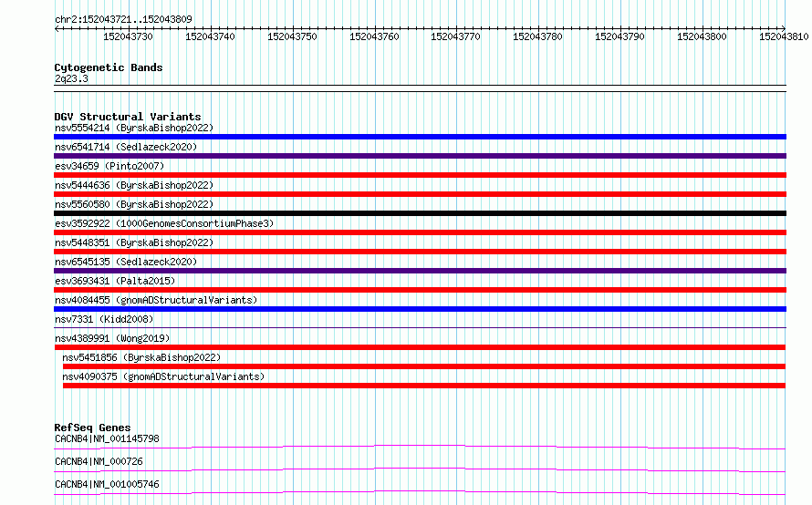Screen dimensions: 812x505
Task: Click the DGV Structural Variants track title
Action: click(128, 117)
